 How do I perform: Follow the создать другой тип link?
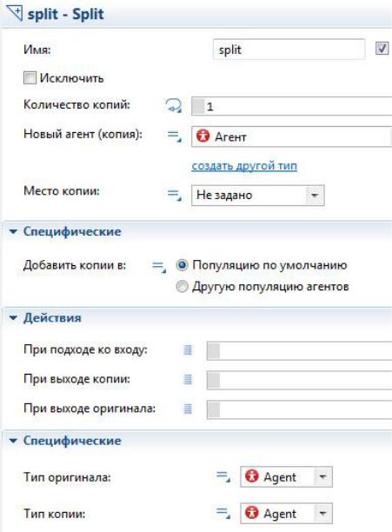click(x=244, y=166)
